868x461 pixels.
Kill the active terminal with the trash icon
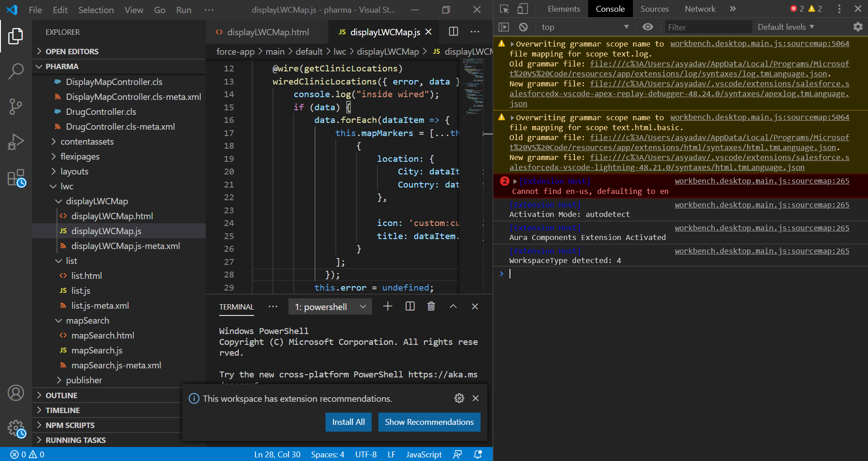[430, 306]
